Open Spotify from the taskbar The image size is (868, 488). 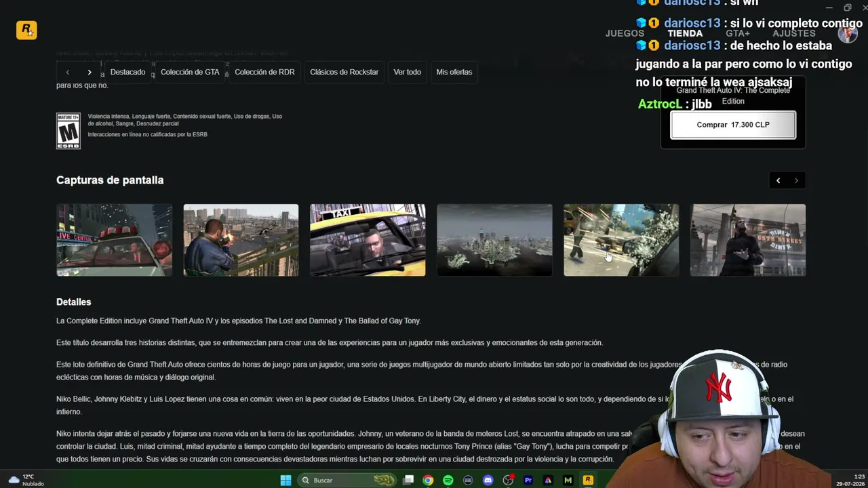(448, 481)
